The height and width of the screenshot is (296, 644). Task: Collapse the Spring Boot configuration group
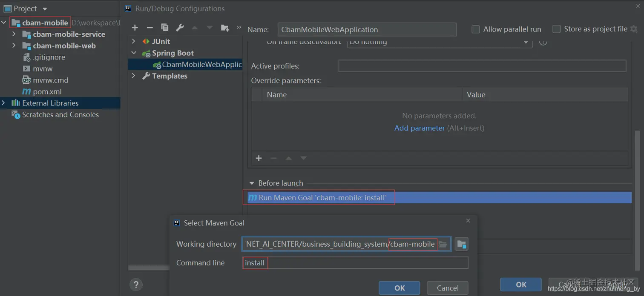click(134, 53)
